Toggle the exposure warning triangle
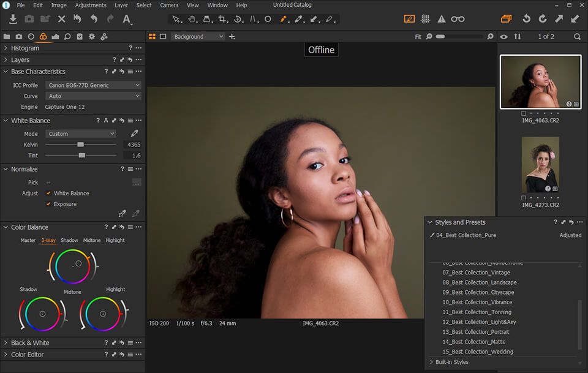Viewport: 588px width, 373px height. click(442, 19)
